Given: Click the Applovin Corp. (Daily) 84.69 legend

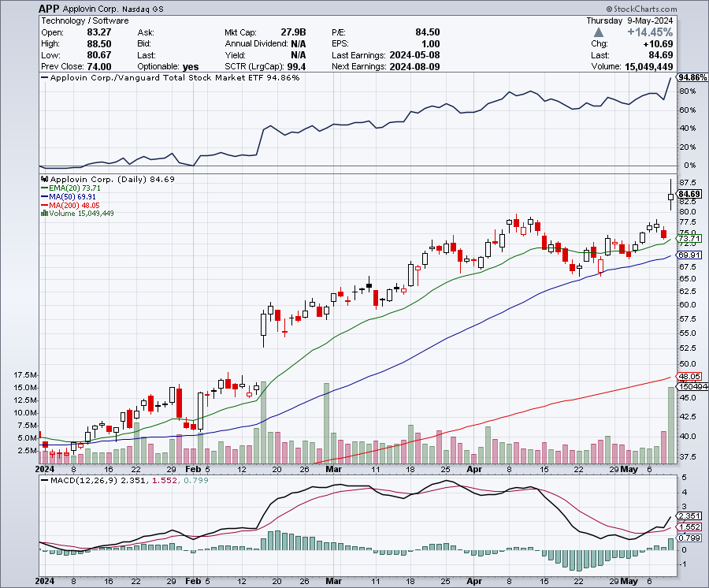Looking at the screenshot, I should [x=112, y=179].
